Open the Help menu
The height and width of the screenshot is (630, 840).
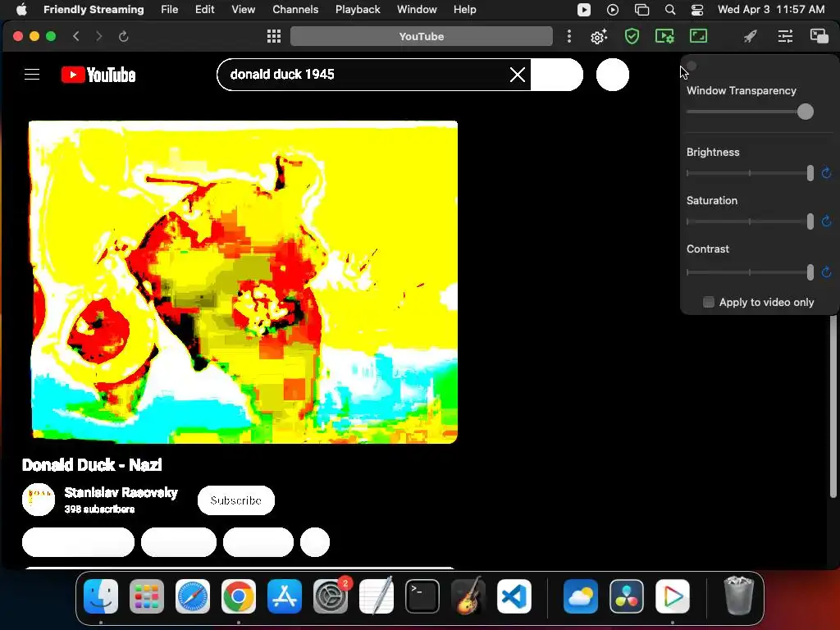pyautogui.click(x=464, y=10)
